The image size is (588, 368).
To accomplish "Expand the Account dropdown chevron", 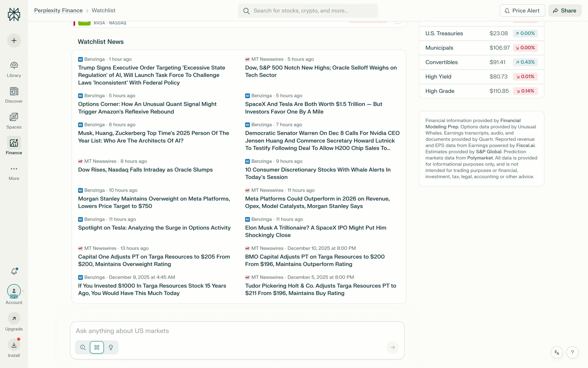I will coord(24,291).
